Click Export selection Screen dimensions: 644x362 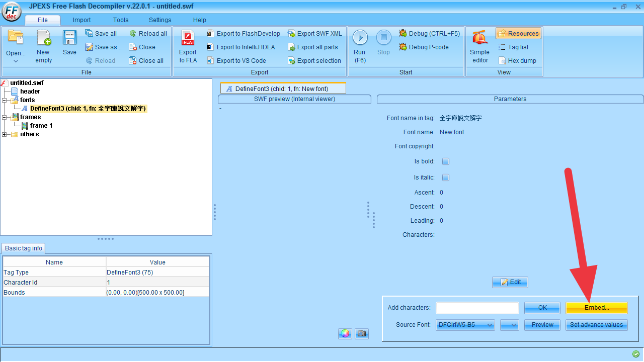[314, 61]
